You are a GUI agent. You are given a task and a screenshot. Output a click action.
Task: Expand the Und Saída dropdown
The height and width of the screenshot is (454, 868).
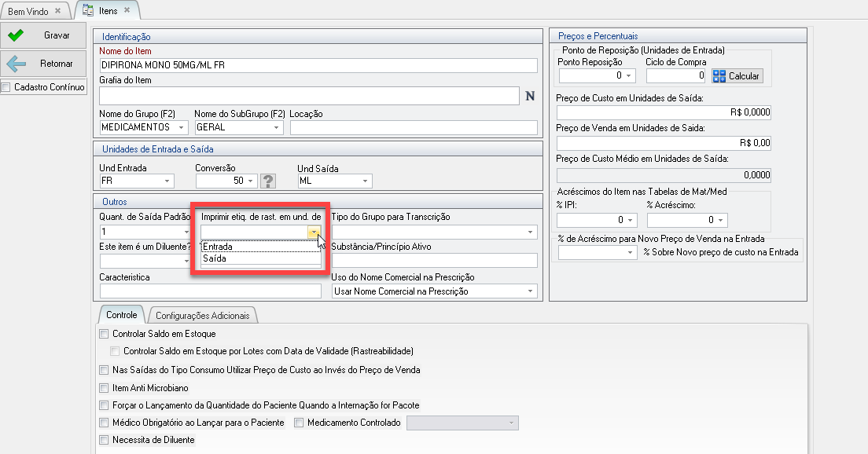(365, 181)
